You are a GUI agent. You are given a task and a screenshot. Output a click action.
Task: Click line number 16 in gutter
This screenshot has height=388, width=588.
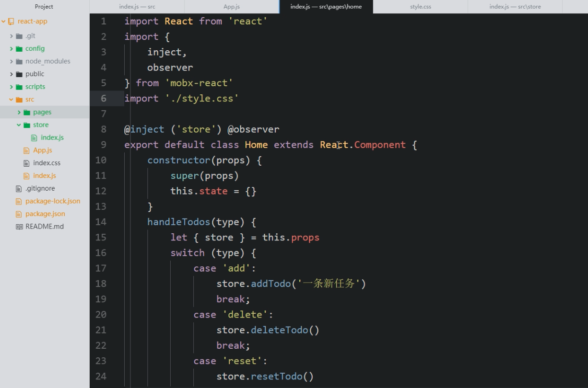point(101,252)
